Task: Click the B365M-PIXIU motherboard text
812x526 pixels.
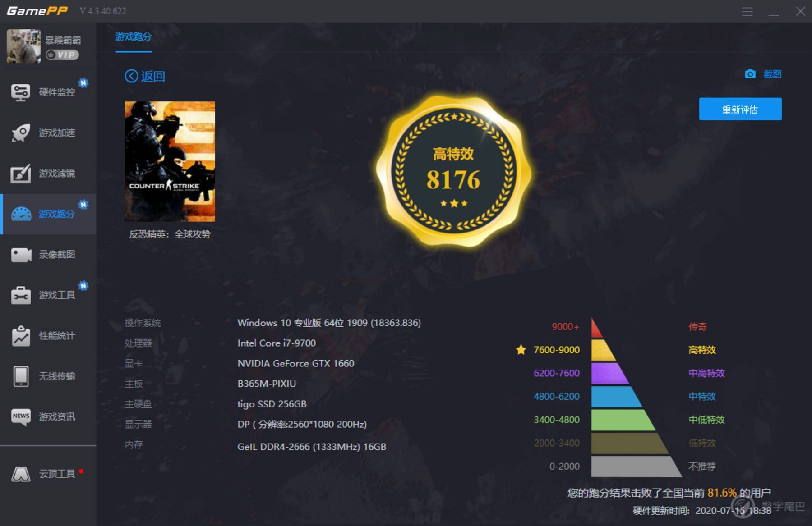Action: [x=267, y=384]
